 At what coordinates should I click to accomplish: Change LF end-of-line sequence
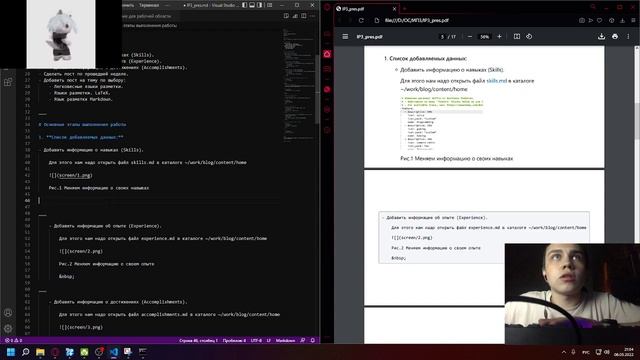(x=269, y=340)
